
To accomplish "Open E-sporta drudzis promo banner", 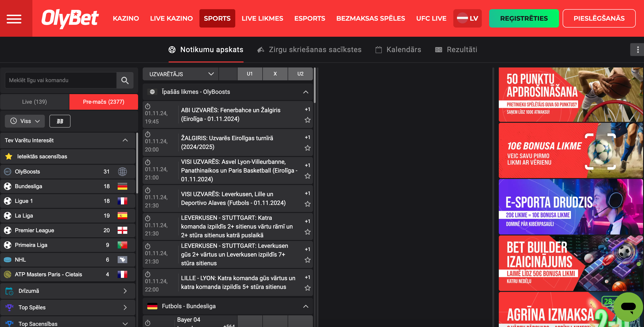I will pos(571,207).
